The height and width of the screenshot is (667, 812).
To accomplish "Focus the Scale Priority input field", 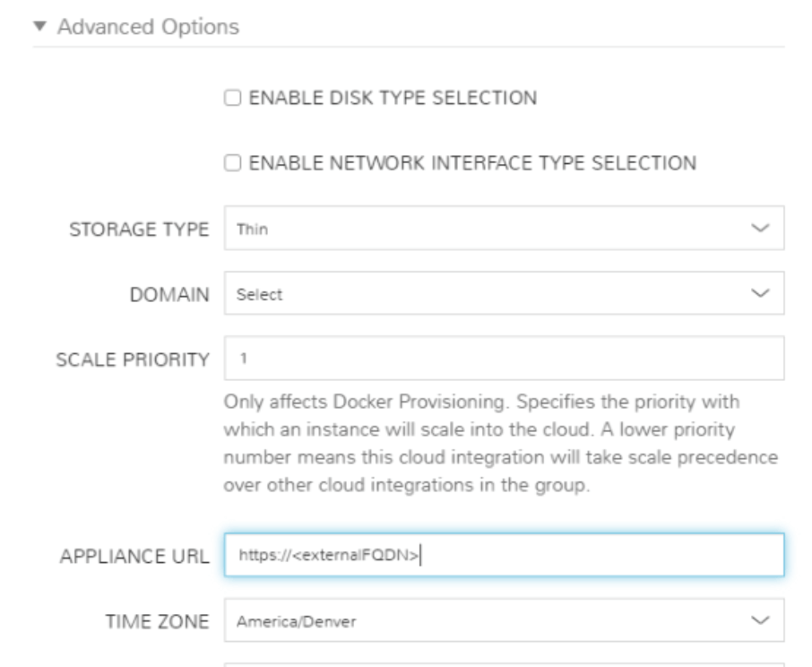I will click(x=504, y=359).
